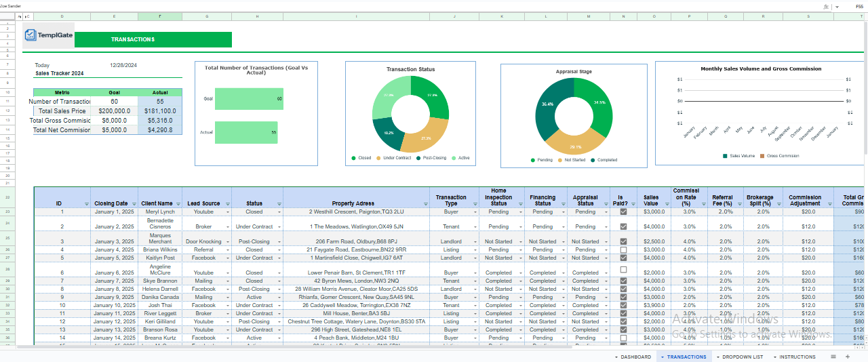Check Is Paid box for Angeline McClure

pyautogui.click(x=623, y=270)
